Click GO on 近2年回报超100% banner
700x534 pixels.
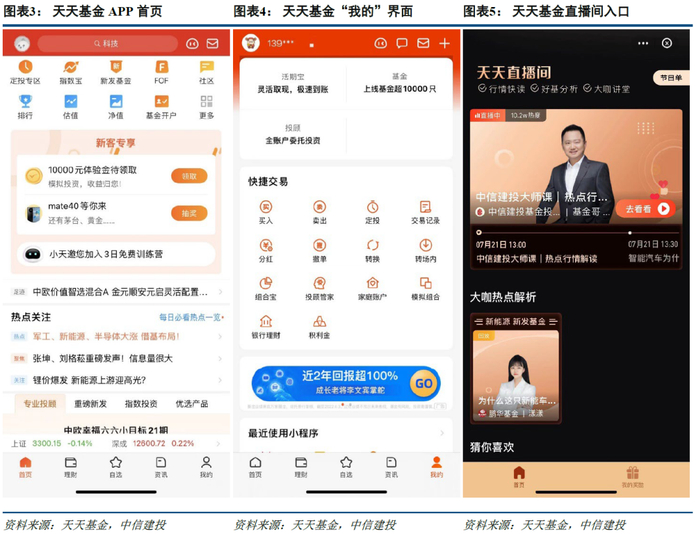coord(424,384)
